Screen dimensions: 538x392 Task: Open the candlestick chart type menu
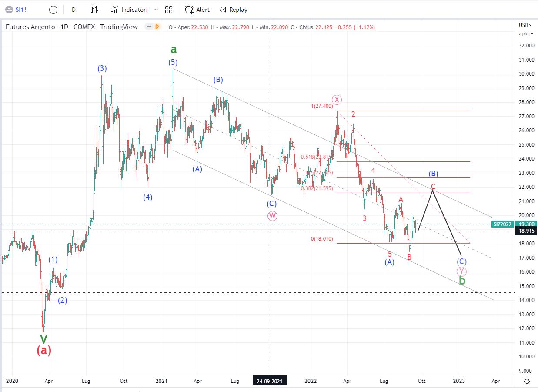coord(94,10)
